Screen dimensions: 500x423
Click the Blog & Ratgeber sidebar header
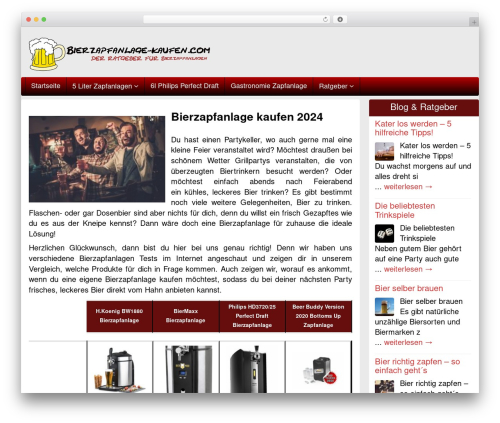coord(424,107)
